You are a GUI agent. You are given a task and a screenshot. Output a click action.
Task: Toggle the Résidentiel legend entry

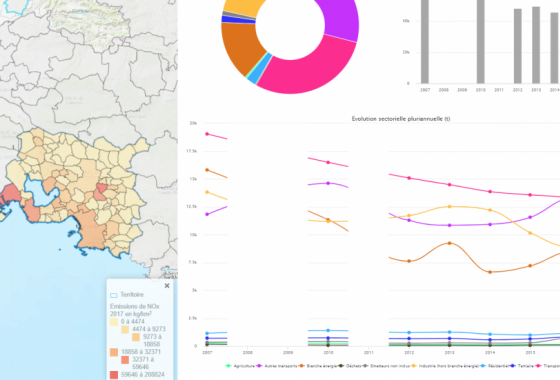pyautogui.click(x=494, y=366)
